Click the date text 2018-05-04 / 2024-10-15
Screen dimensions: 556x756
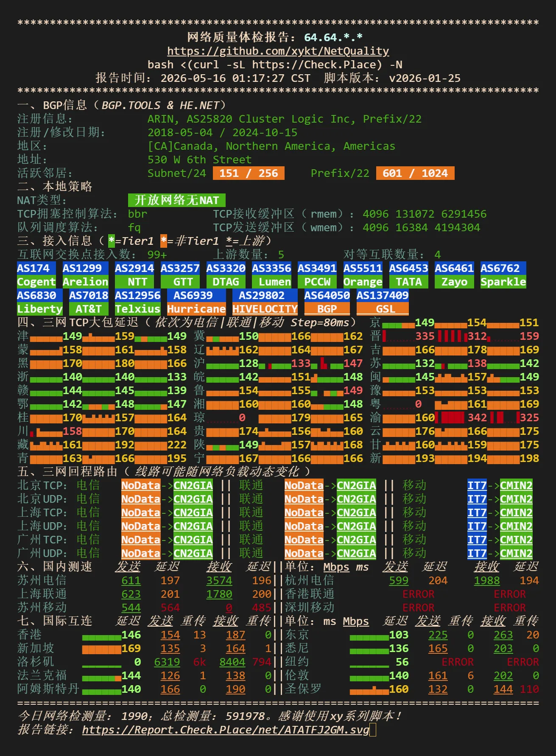(222, 132)
